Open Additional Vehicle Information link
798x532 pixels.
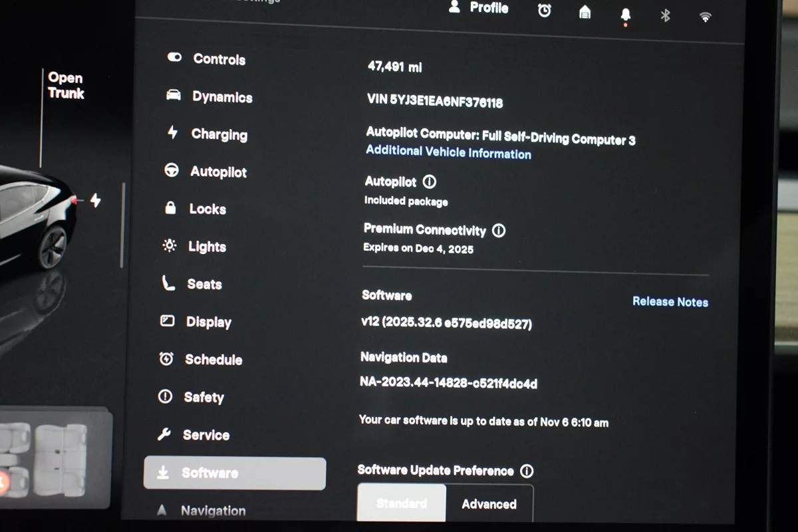click(448, 153)
